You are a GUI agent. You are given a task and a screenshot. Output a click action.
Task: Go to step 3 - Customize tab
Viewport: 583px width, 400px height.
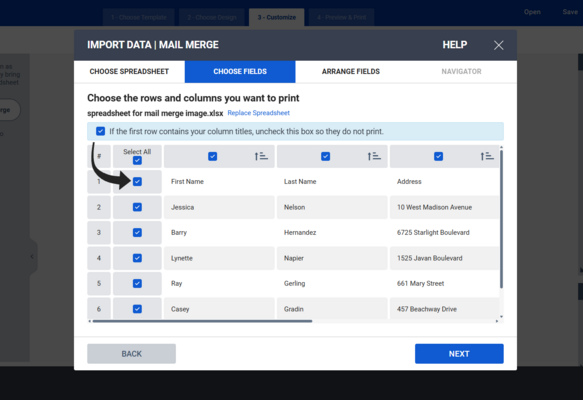pyautogui.click(x=277, y=17)
